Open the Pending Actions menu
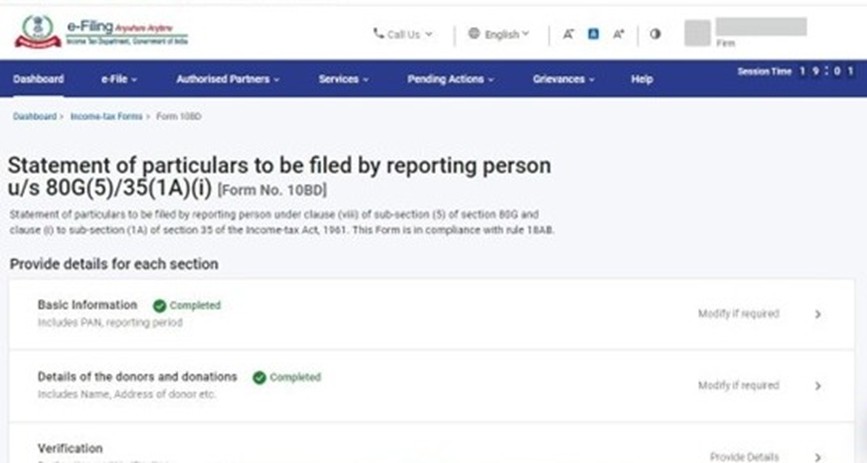Image resolution: width=867 pixels, height=463 pixels. (x=451, y=79)
